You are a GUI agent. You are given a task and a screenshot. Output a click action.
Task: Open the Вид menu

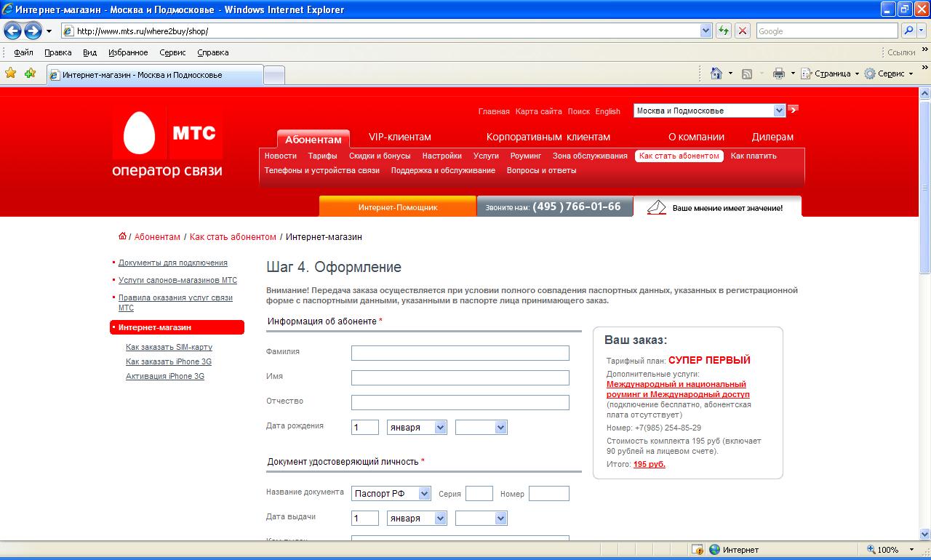tap(89, 52)
